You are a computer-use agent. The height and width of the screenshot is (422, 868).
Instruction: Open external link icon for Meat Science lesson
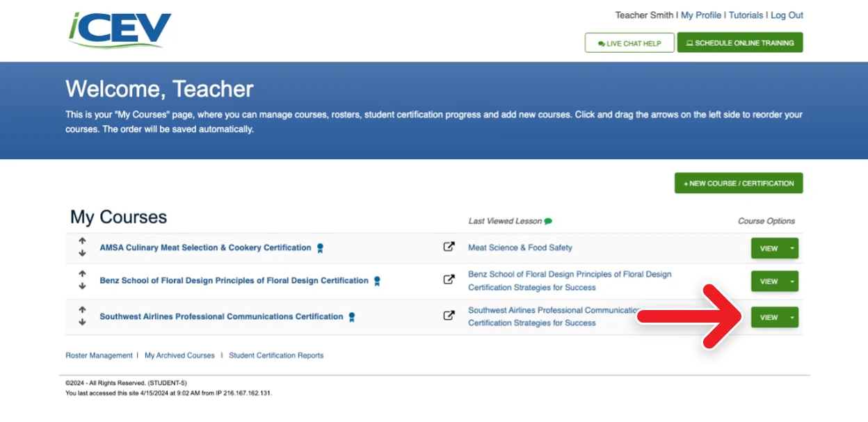click(x=449, y=247)
